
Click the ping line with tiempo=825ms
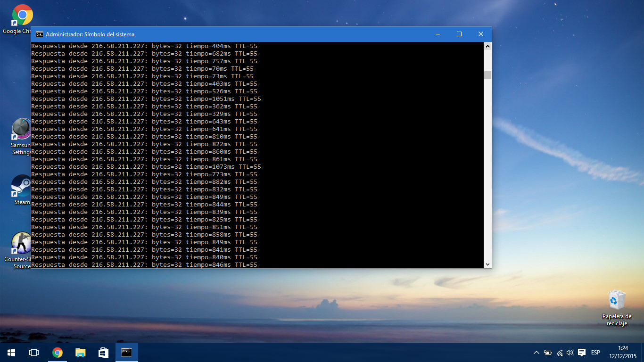coord(144,220)
